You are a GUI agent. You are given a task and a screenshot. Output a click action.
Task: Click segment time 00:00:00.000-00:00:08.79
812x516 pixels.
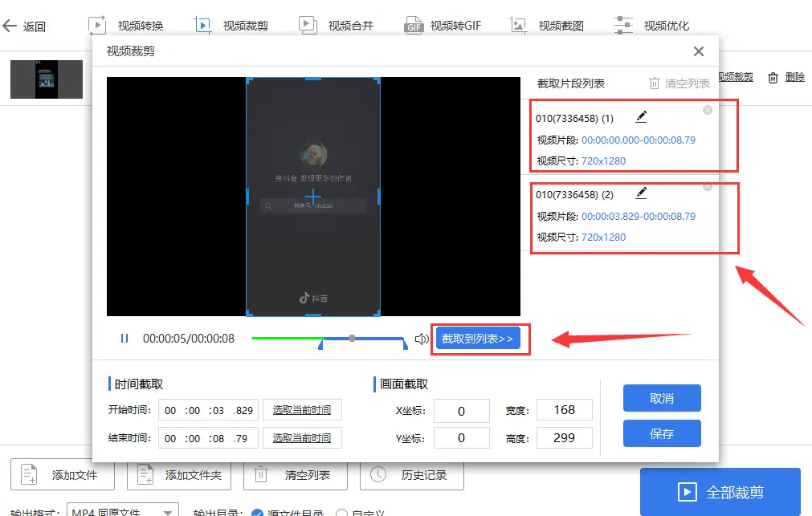click(638, 140)
